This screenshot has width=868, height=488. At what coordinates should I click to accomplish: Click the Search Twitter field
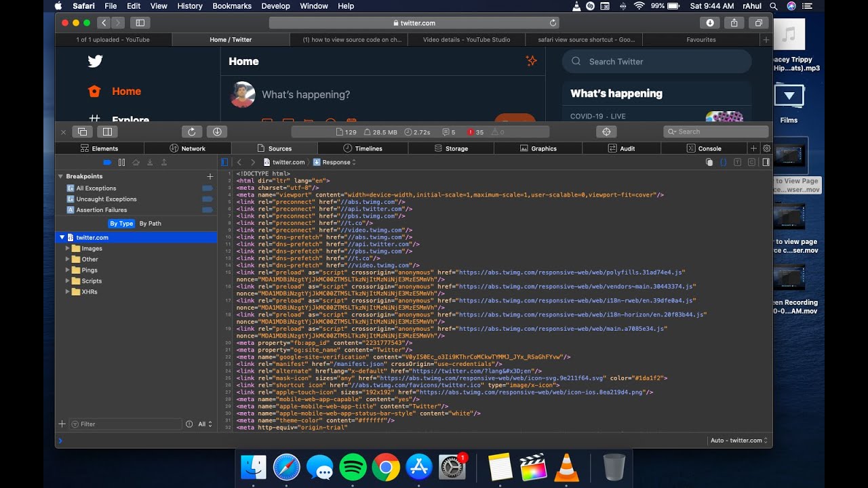[656, 62]
